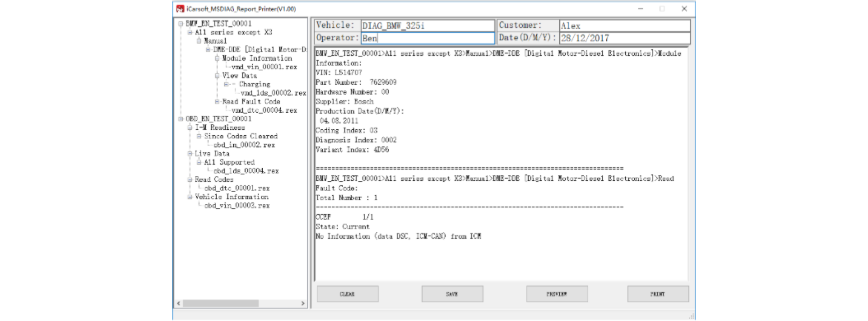Collapse the Module Information node
Viewport: 868px width, 321px height.
(x=217, y=58)
